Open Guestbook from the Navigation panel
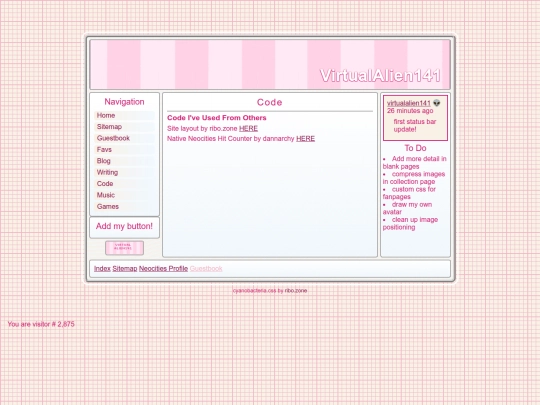 click(x=124, y=138)
